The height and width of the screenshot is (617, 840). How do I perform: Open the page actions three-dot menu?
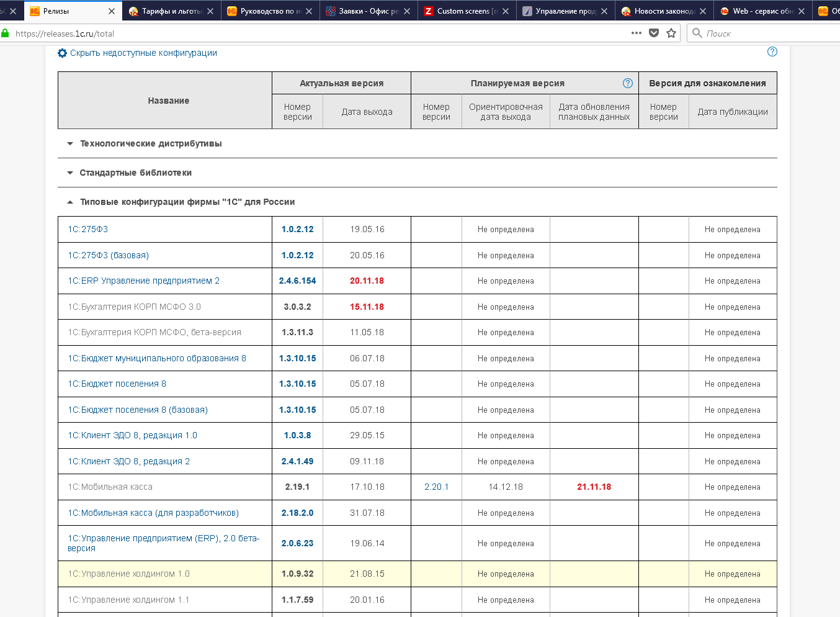click(637, 33)
